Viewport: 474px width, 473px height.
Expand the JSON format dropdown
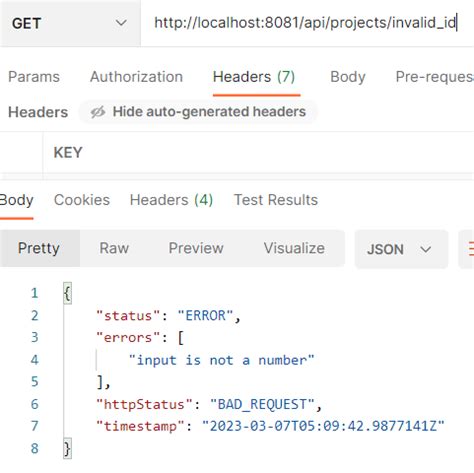401,249
